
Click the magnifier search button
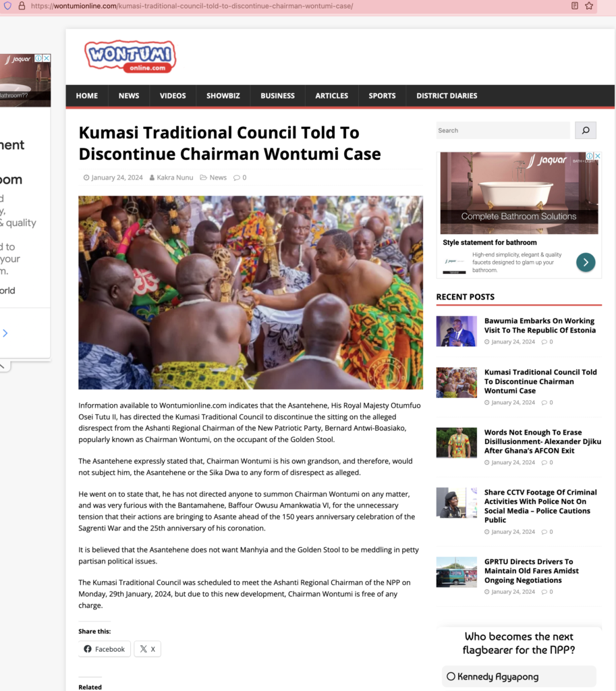586,130
